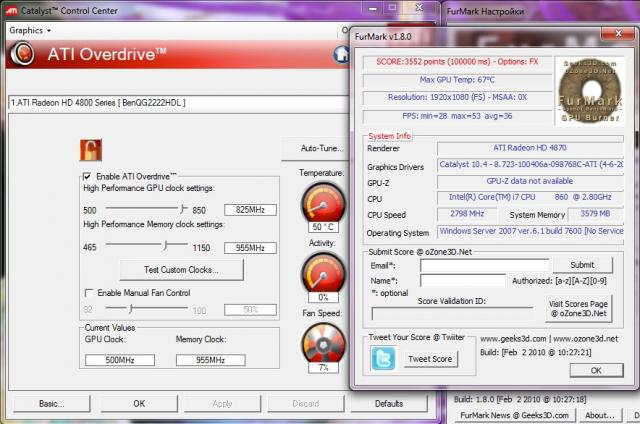Viewport: 640px width, 424px height.
Task: Adjust the Memory clock slider handle
Action: pyautogui.click(x=165, y=245)
